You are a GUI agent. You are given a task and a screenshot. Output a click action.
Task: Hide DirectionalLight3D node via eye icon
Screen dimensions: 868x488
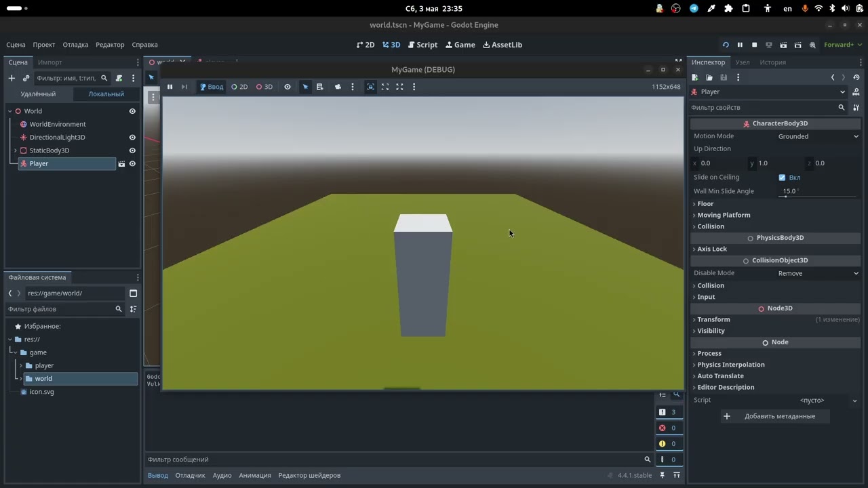[132, 138]
